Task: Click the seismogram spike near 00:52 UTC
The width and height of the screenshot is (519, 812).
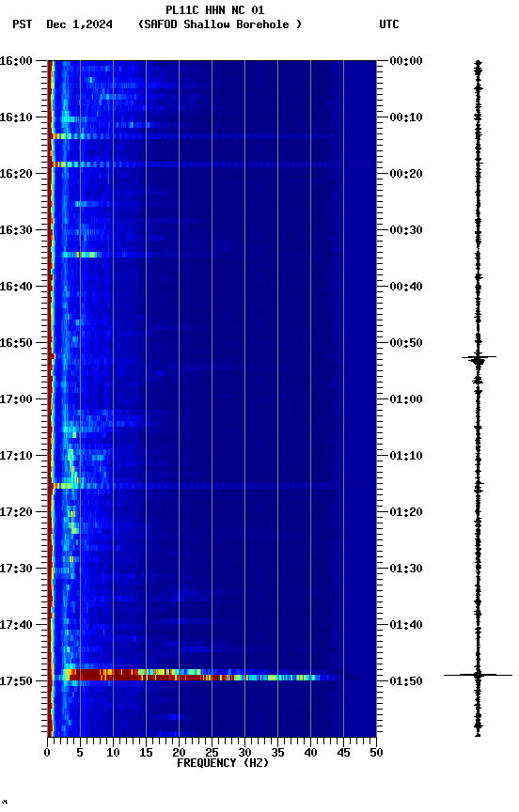Action: coord(479,357)
